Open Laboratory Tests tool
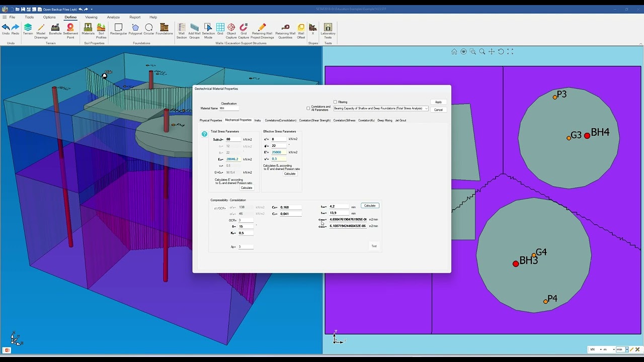Image resolution: width=644 pixels, height=362 pixels. click(328, 31)
